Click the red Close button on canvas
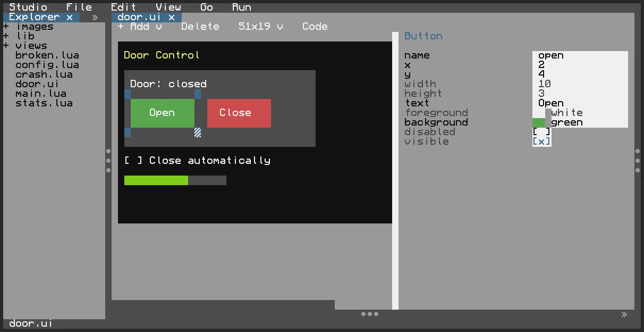The image size is (644, 332). tap(239, 113)
